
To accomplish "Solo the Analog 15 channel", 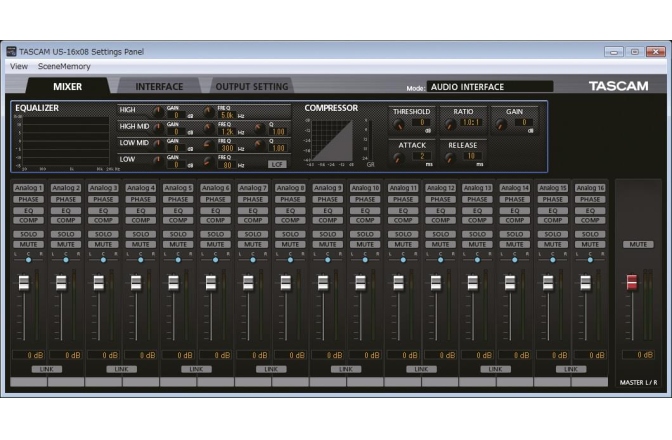I will (x=552, y=234).
